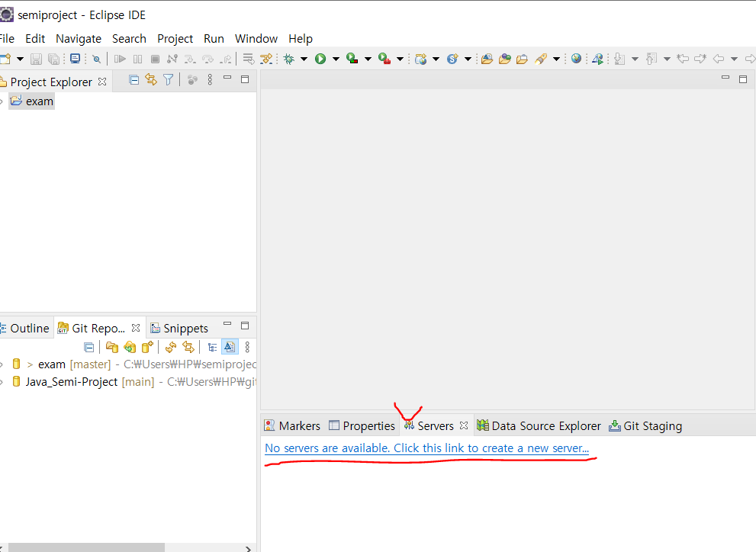Click the create a new server link
Screen dimensions: 756x552
426,448
